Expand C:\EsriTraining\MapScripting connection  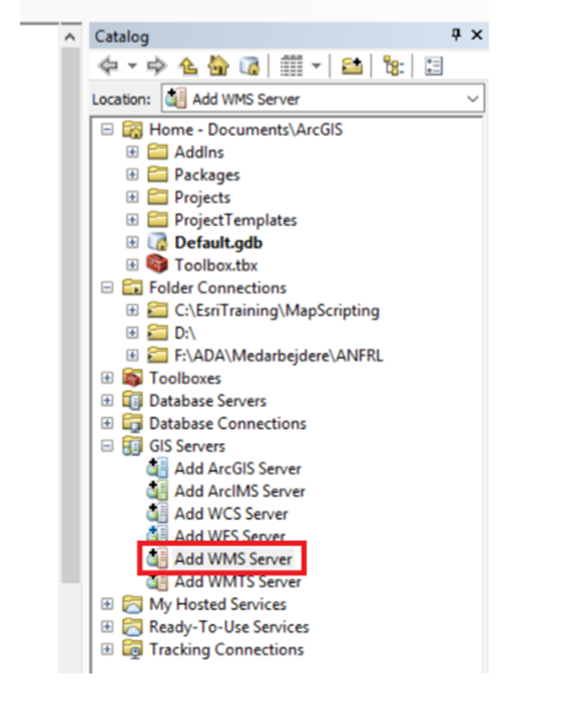133,310
